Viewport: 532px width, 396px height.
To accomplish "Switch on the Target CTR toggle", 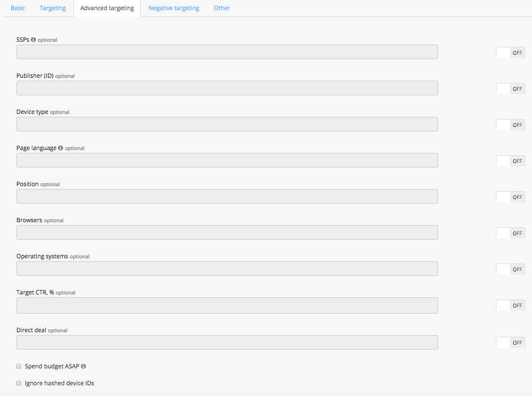I will (510, 305).
